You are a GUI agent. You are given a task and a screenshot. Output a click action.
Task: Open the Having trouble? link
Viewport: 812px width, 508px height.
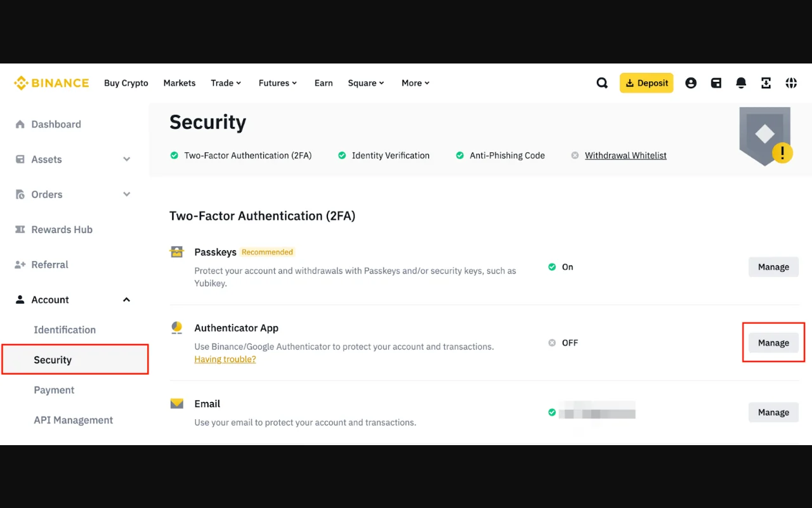click(x=225, y=359)
